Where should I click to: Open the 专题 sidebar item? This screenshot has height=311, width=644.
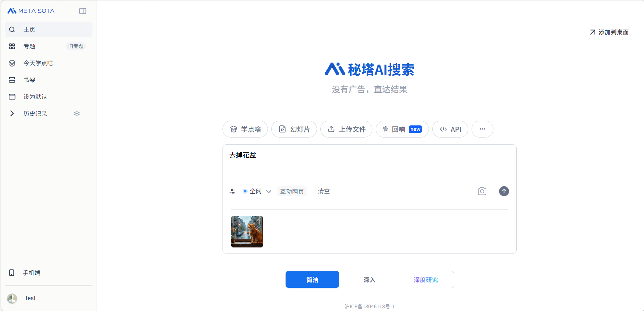(30, 46)
